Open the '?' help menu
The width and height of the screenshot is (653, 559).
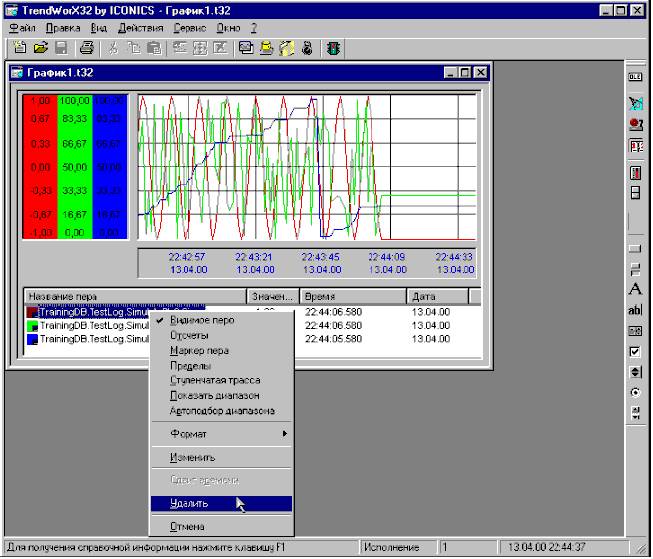[254, 28]
